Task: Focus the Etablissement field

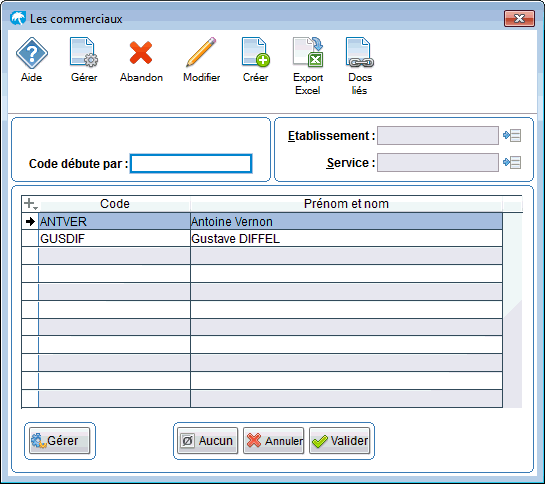Action: coord(438,135)
